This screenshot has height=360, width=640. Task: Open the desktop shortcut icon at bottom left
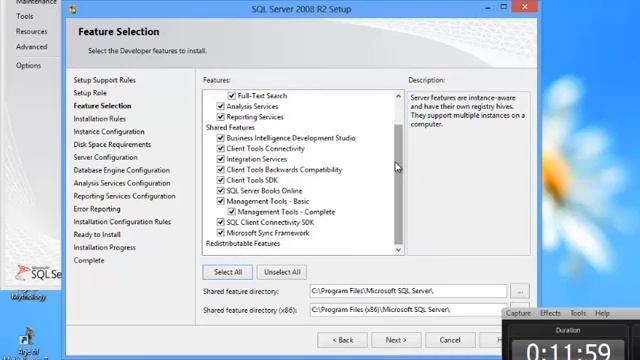click(27, 338)
